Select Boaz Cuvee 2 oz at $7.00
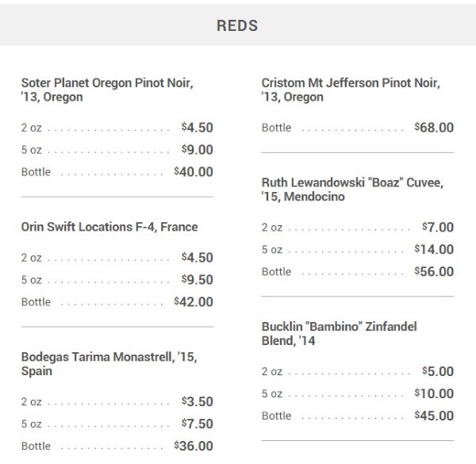This screenshot has width=476, height=464. (358, 227)
